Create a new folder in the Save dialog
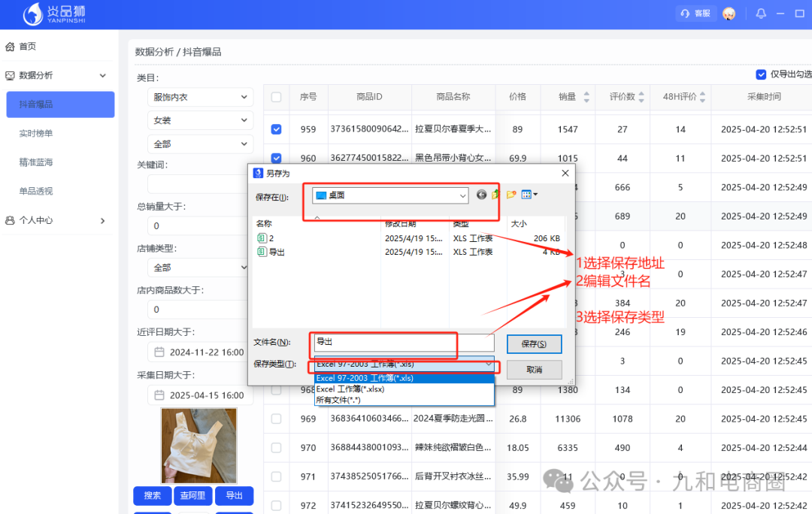The image size is (812, 514). tap(511, 194)
